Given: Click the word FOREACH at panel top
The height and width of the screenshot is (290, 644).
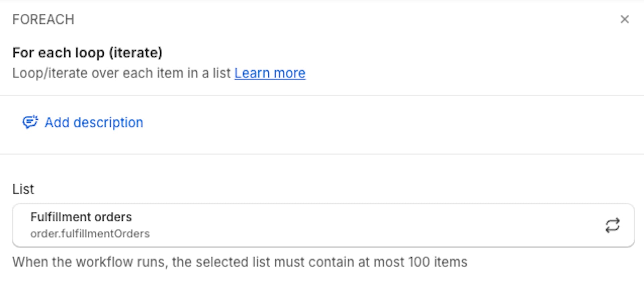Looking at the screenshot, I should click(x=43, y=19).
